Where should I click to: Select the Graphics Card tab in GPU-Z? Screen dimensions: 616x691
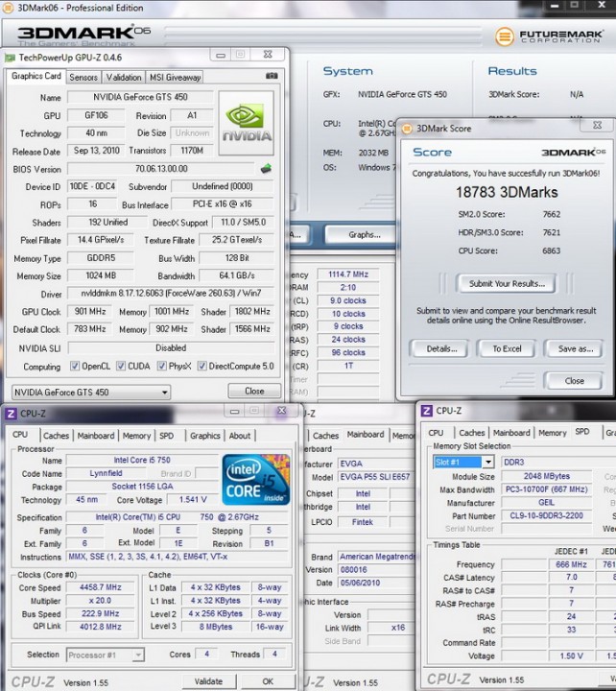36,76
